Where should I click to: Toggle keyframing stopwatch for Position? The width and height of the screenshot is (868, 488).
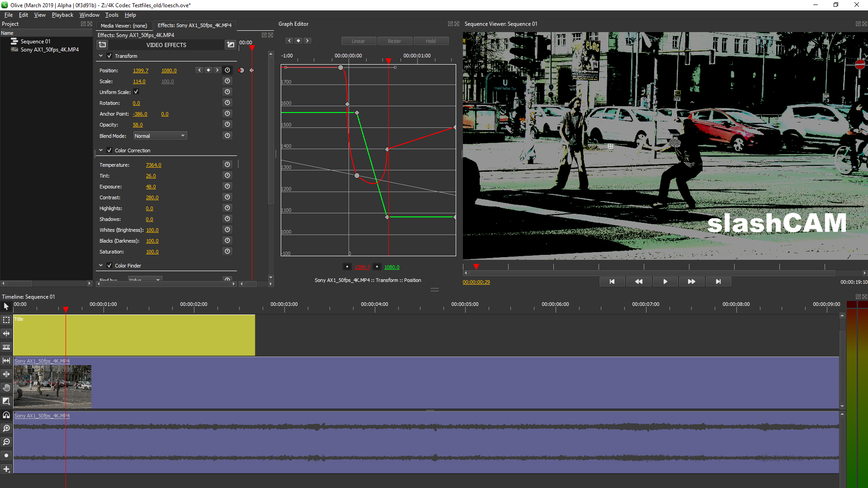[x=227, y=70]
